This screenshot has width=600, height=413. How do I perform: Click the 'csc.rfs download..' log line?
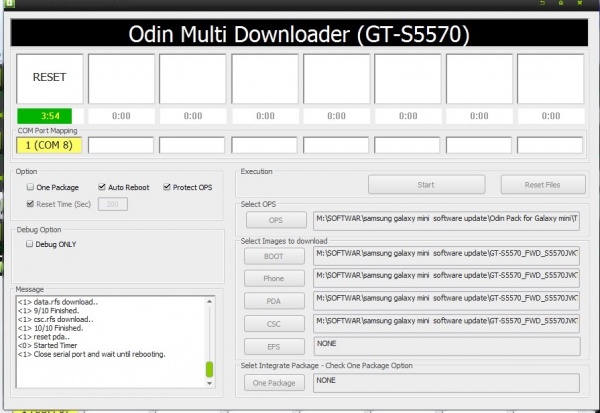coord(55,319)
